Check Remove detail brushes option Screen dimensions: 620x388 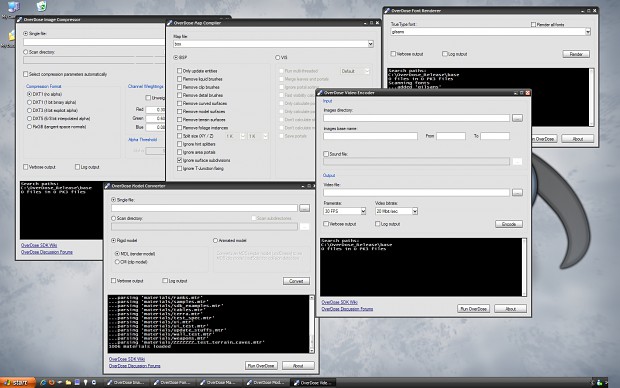(180, 95)
